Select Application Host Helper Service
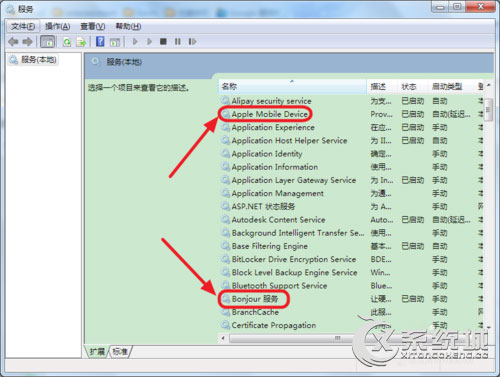Screen dimensions: 500x377 (352, 141)
